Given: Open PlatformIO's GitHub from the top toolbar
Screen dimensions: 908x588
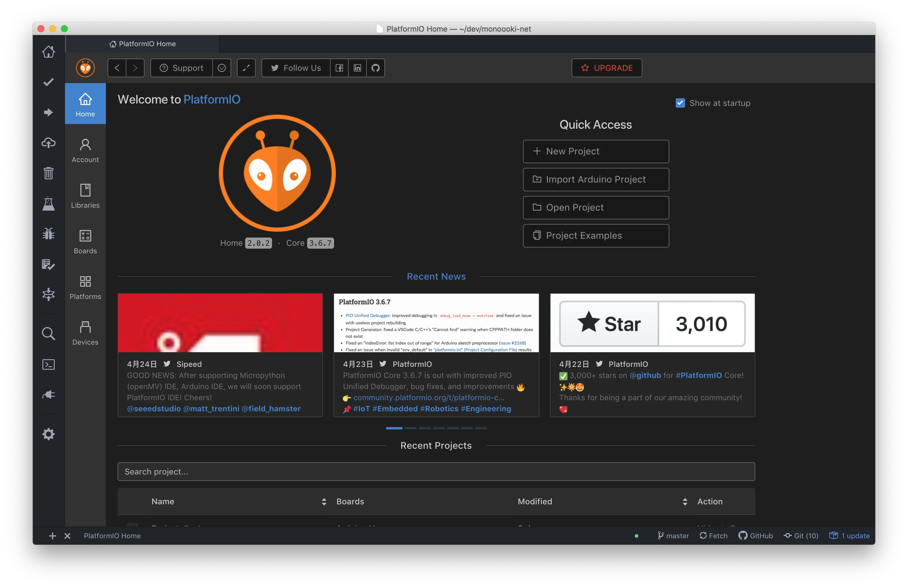Looking at the screenshot, I should tap(375, 68).
